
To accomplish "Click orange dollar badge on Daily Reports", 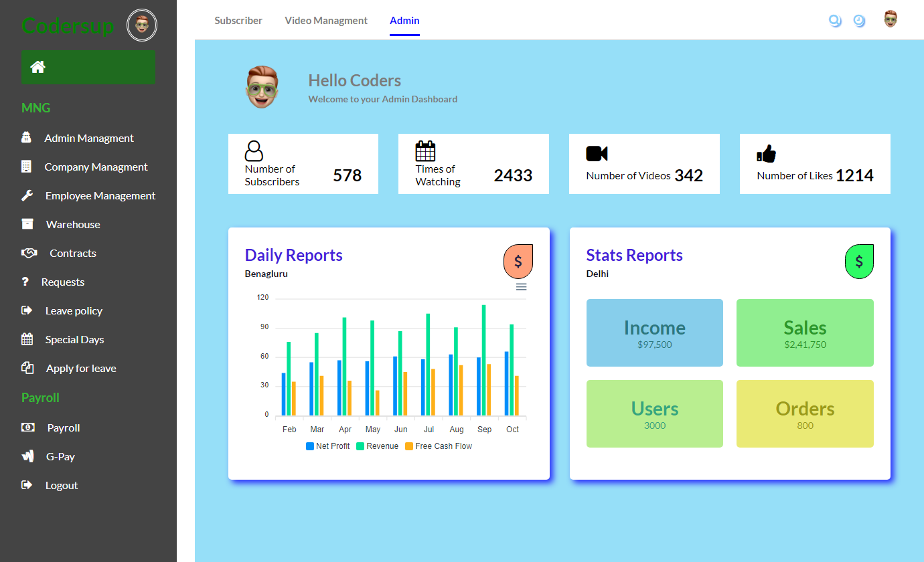I will [x=518, y=262].
